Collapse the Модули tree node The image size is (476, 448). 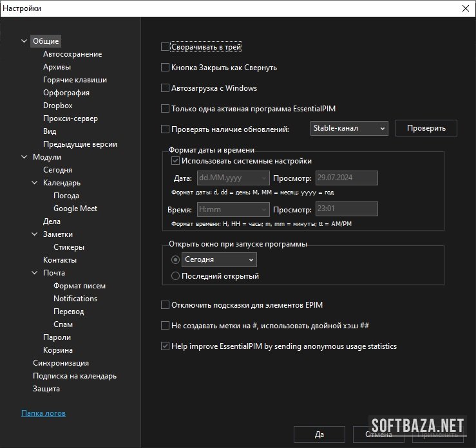click(x=24, y=157)
